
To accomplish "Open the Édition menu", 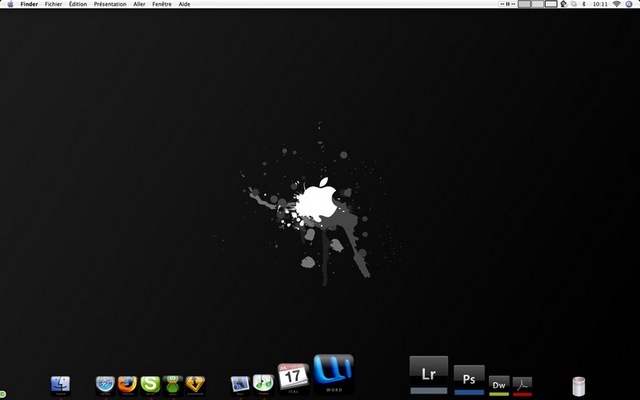I will (x=78, y=4).
